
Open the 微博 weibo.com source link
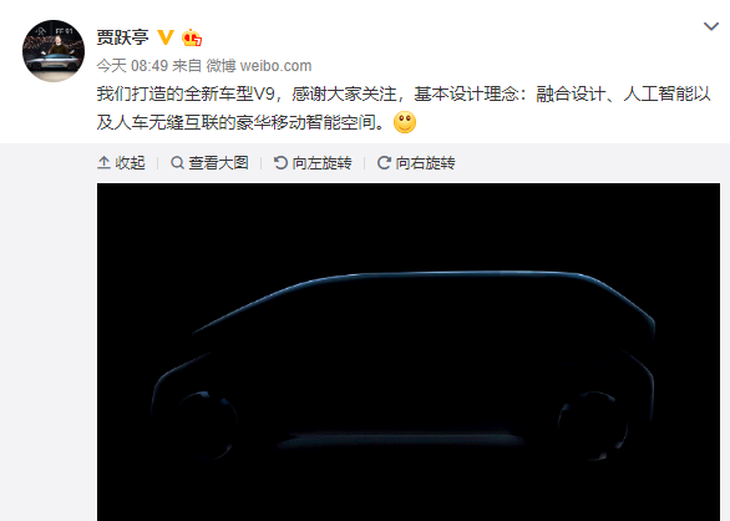259,66
